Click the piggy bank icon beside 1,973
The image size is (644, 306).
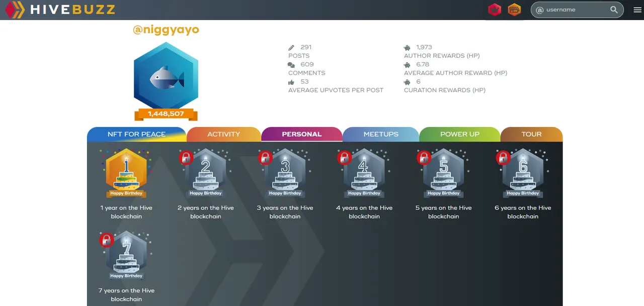click(407, 48)
